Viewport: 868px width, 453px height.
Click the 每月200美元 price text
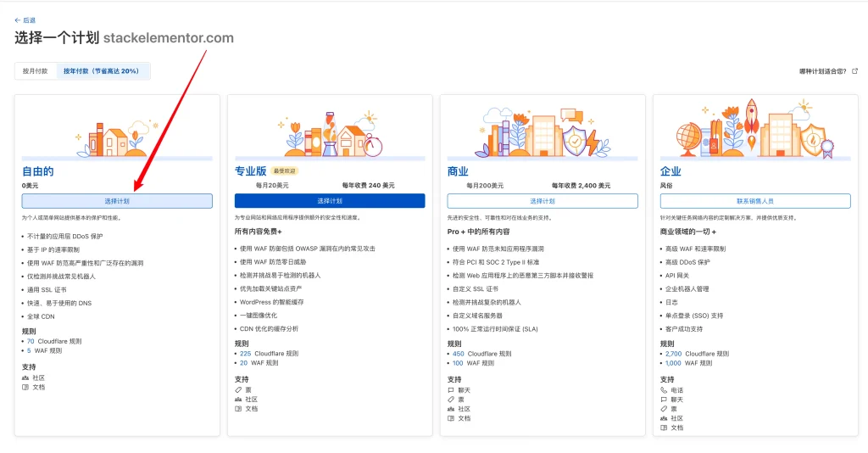click(x=485, y=186)
